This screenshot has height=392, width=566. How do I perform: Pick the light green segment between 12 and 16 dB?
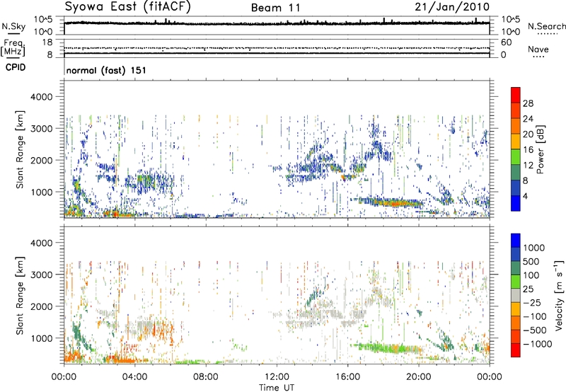coord(516,157)
